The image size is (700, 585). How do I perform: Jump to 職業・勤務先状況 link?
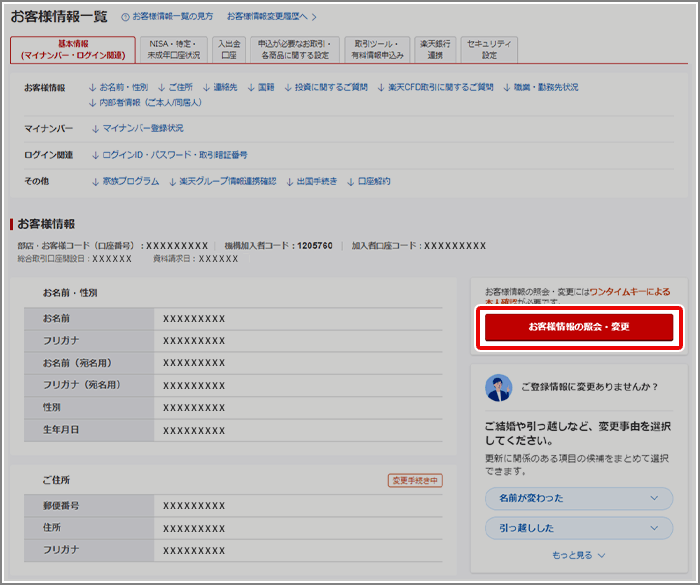pyautogui.click(x=541, y=87)
